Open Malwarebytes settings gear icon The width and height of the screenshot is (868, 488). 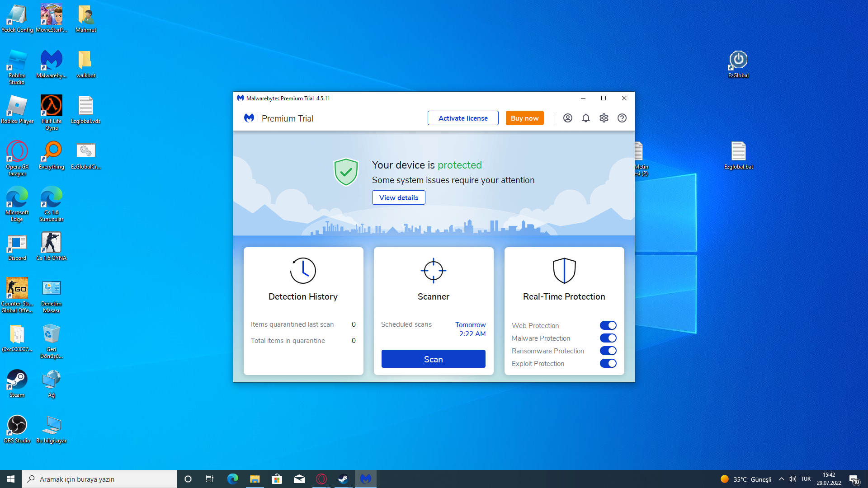click(x=604, y=118)
